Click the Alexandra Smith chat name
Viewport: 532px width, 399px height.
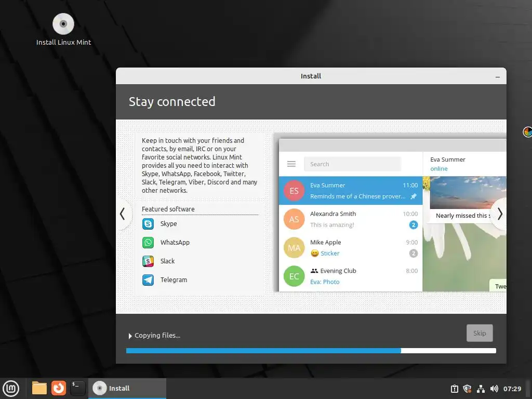333,214
